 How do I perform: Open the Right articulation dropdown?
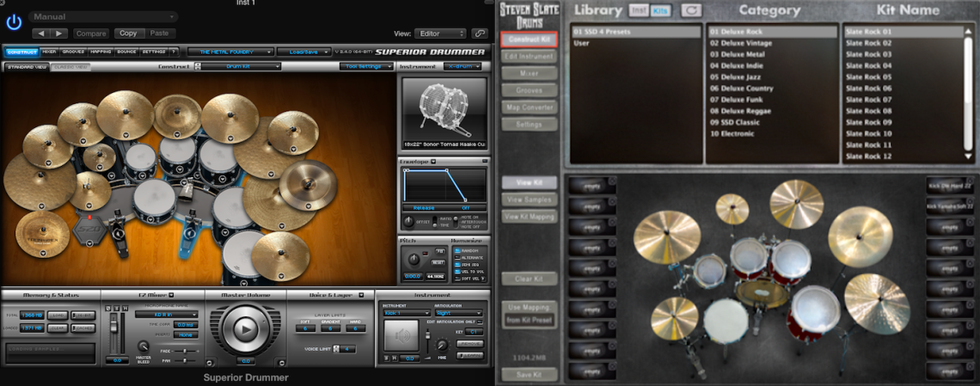[x=461, y=313]
